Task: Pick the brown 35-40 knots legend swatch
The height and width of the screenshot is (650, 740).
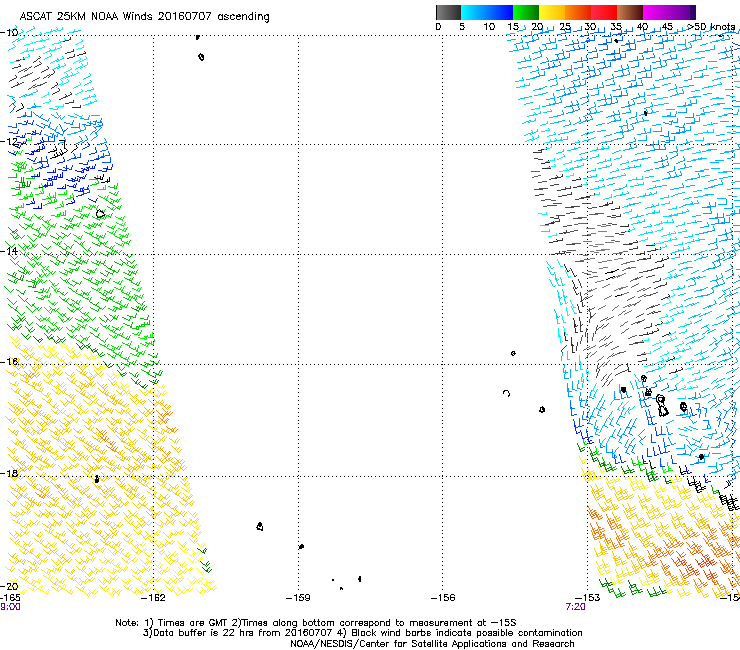Action: coord(630,12)
